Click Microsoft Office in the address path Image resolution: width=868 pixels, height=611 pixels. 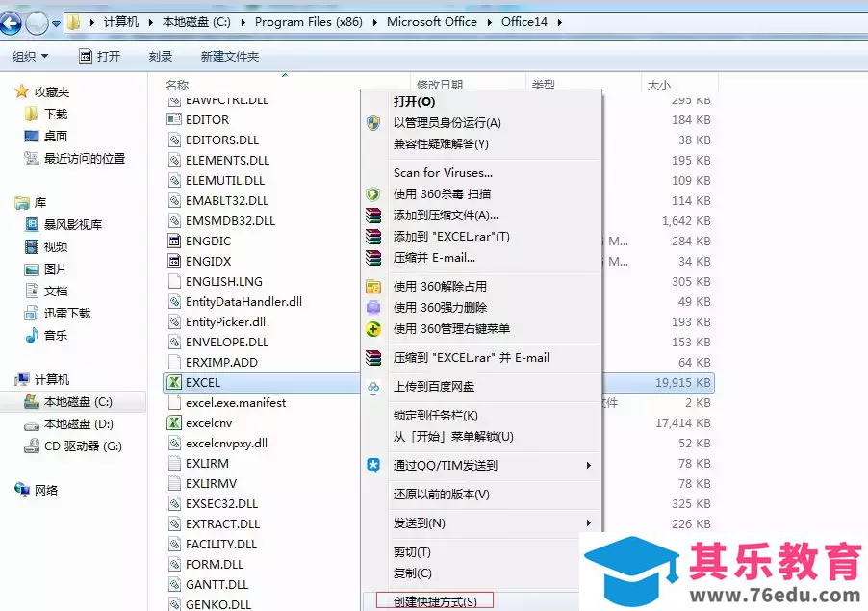click(432, 22)
